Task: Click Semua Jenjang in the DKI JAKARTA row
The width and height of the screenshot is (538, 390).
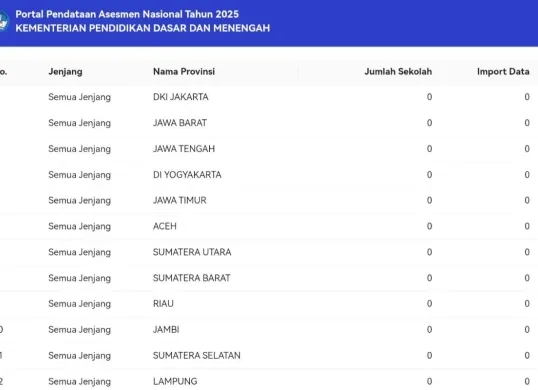Action: (x=80, y=97)
